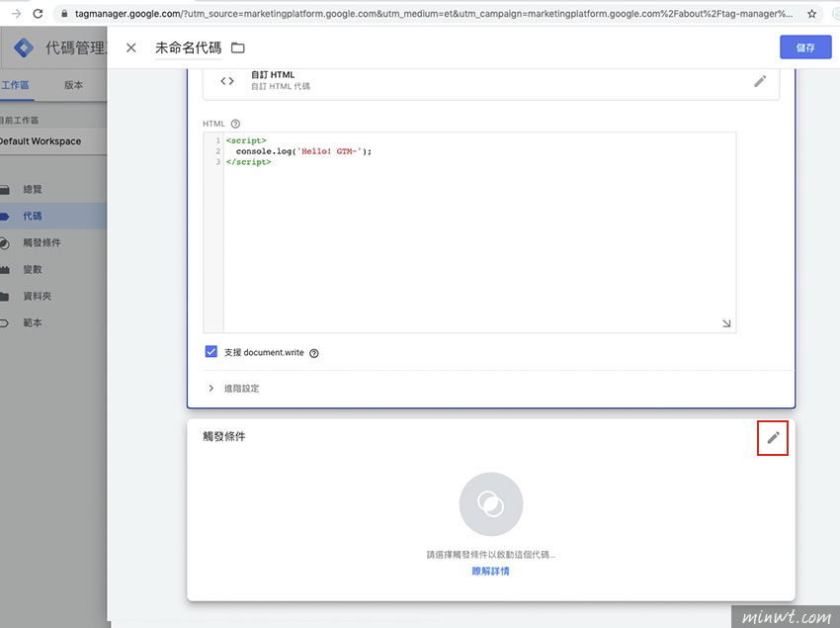The height and width of the screenshot is (628, 840).
Task: Open the HTML field help icon
Action: [x=235, y=124]
